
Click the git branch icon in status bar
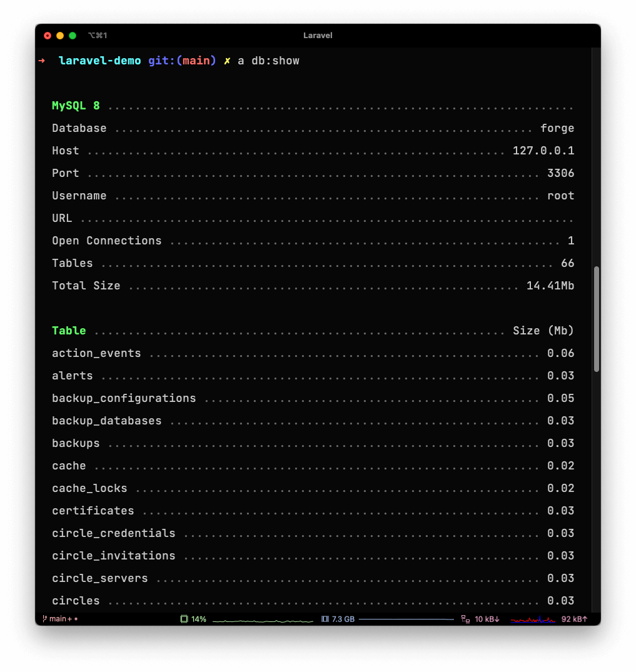point(44,618)
